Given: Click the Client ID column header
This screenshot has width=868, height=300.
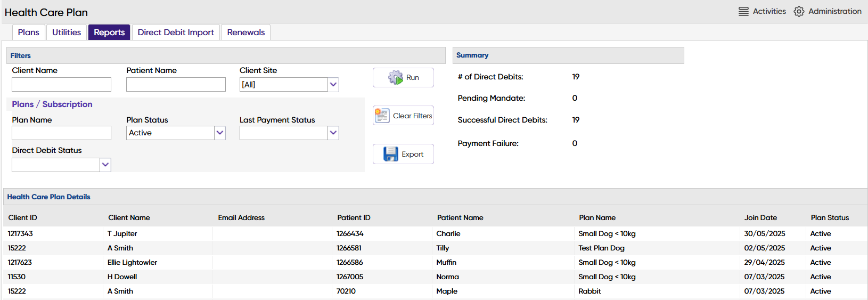Looking at the screenshot, I should (23, 217).
